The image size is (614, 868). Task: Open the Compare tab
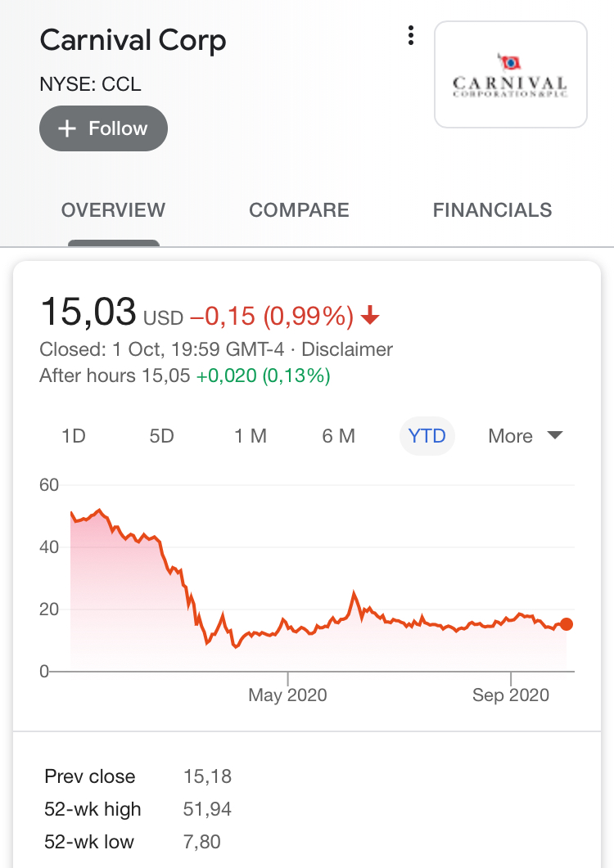click(x=299, y=210)
